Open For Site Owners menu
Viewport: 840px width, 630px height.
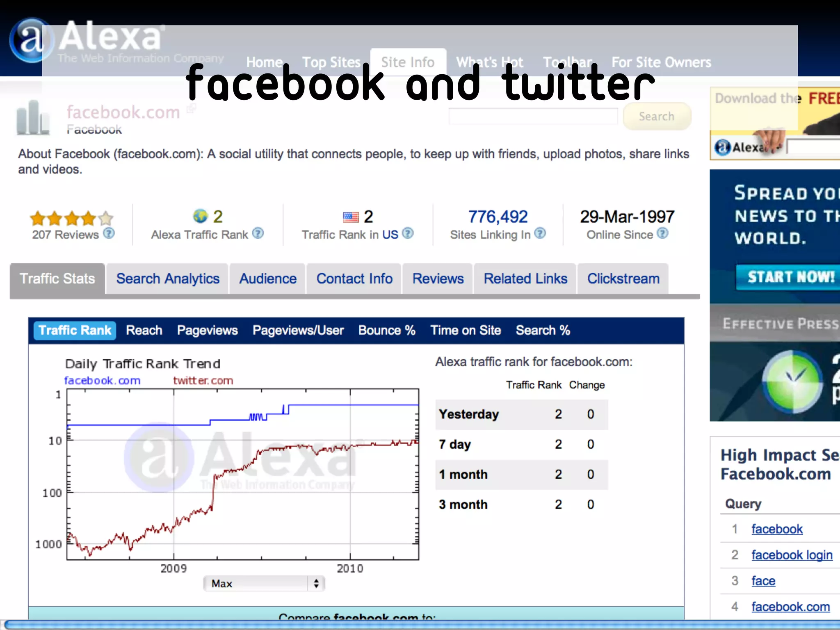pos(661,62)
